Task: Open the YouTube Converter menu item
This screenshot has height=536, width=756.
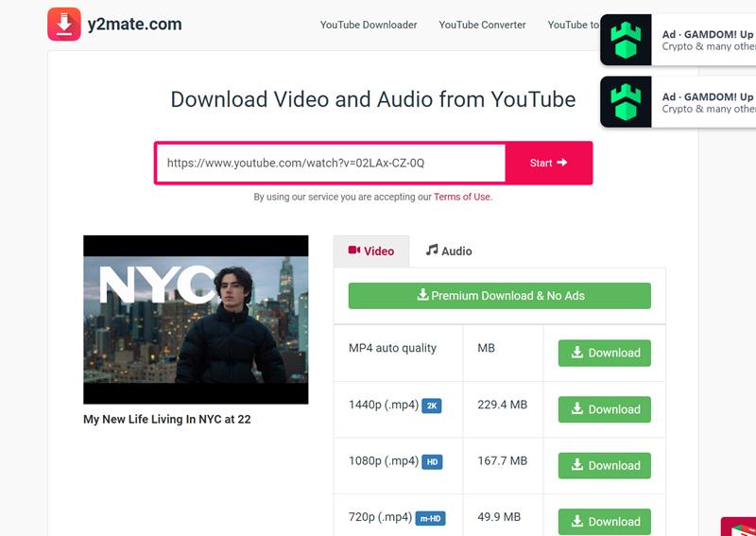Action: coord(482,25)
